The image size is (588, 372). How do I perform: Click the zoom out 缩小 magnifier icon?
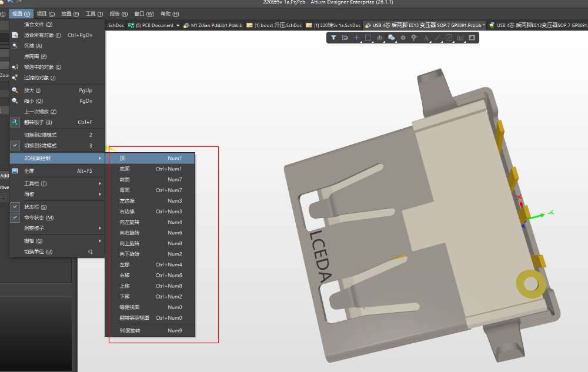(x=15, y=100)
